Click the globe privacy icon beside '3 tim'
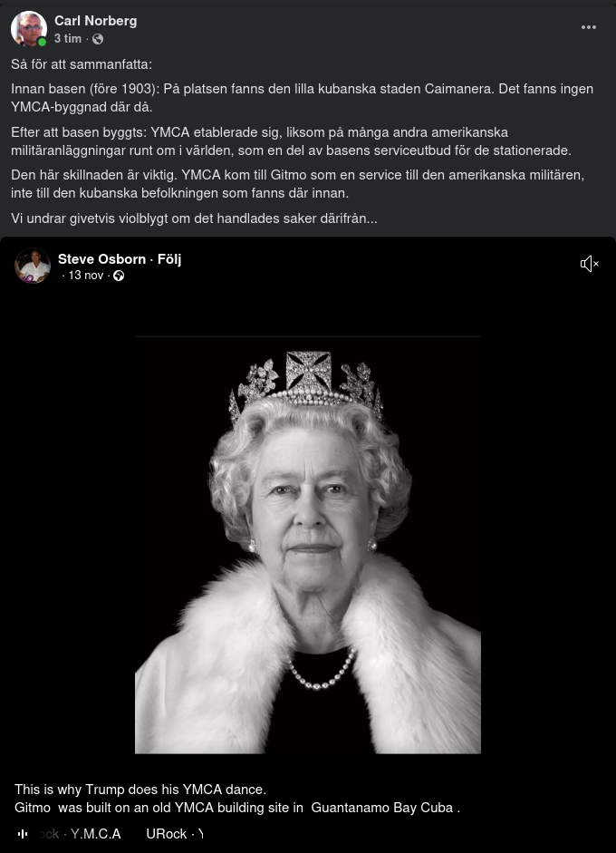616x853 pixels. (98, 39)
